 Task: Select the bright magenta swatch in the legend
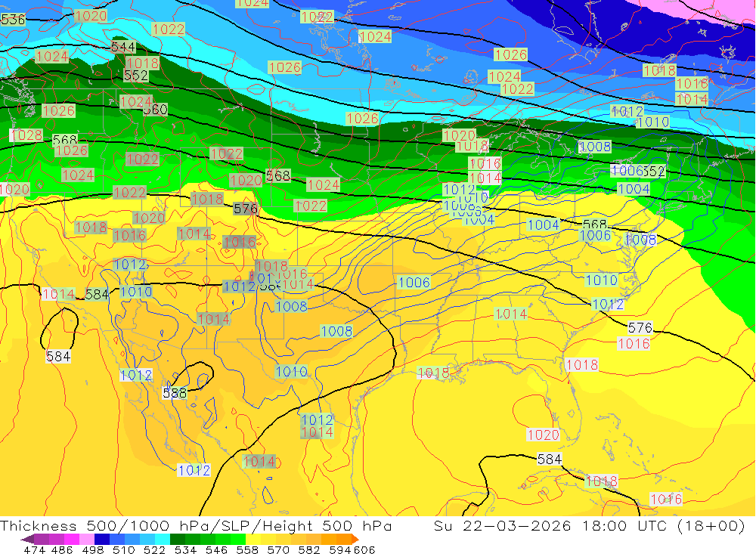[72, 539]
